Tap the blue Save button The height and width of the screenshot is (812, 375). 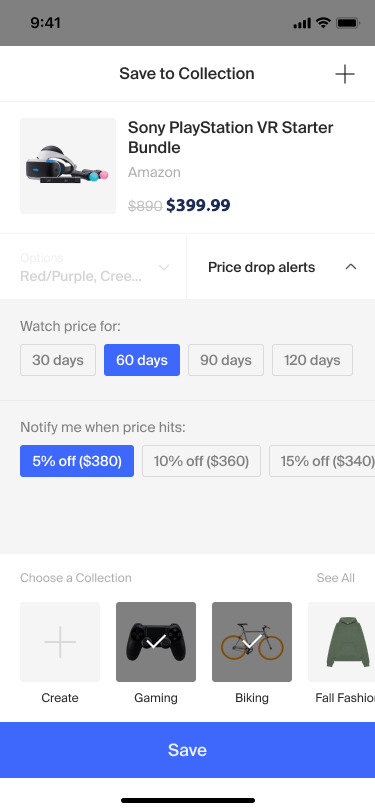[x=188, y=750]
